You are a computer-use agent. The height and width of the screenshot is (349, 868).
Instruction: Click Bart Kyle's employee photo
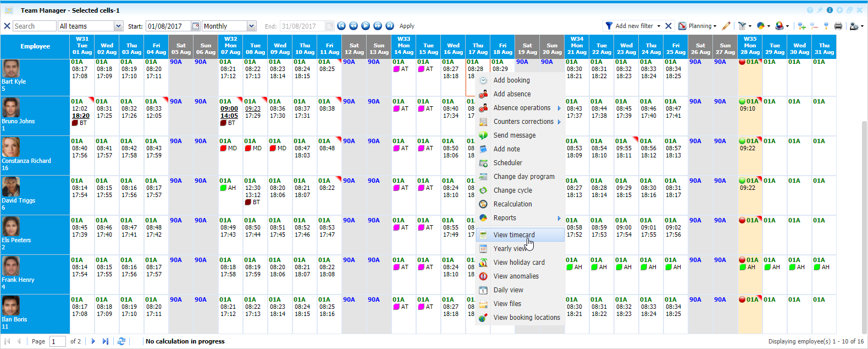(x=11, y=69)
